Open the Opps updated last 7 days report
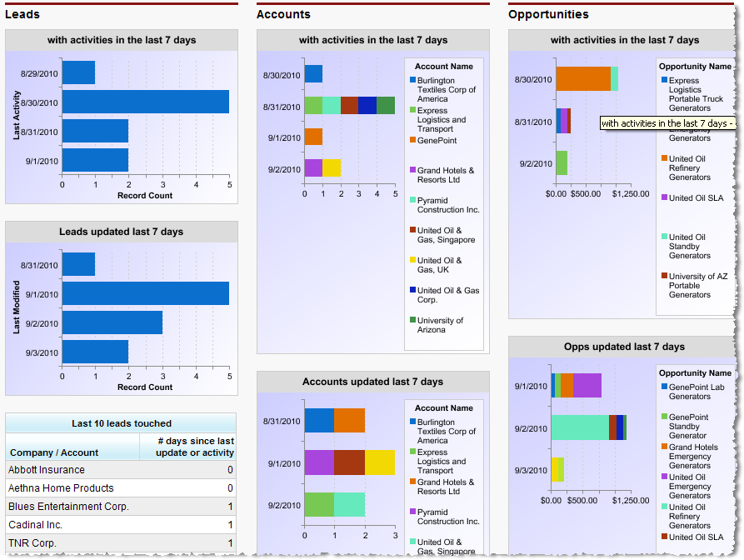 624,347
